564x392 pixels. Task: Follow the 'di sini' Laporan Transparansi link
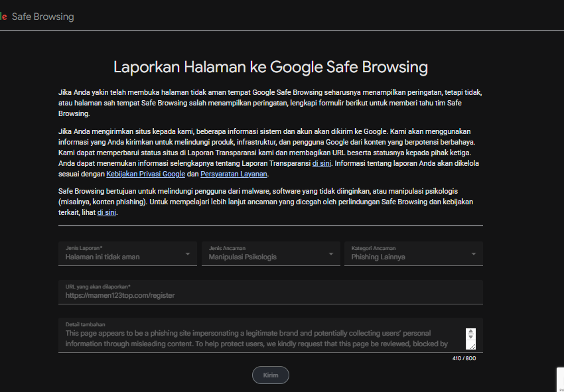(x=322, y=163)
